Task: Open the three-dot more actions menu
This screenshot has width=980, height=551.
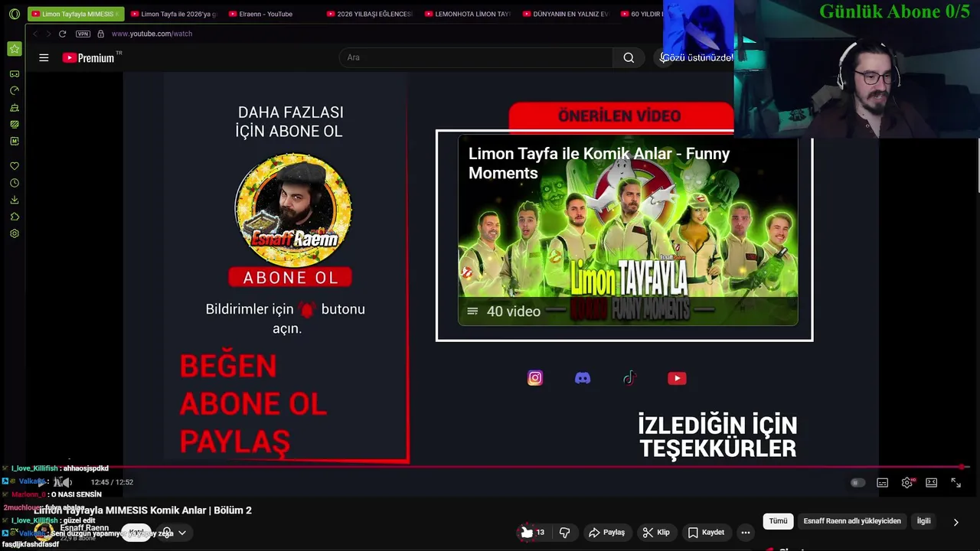Action: tap(745, 533)
